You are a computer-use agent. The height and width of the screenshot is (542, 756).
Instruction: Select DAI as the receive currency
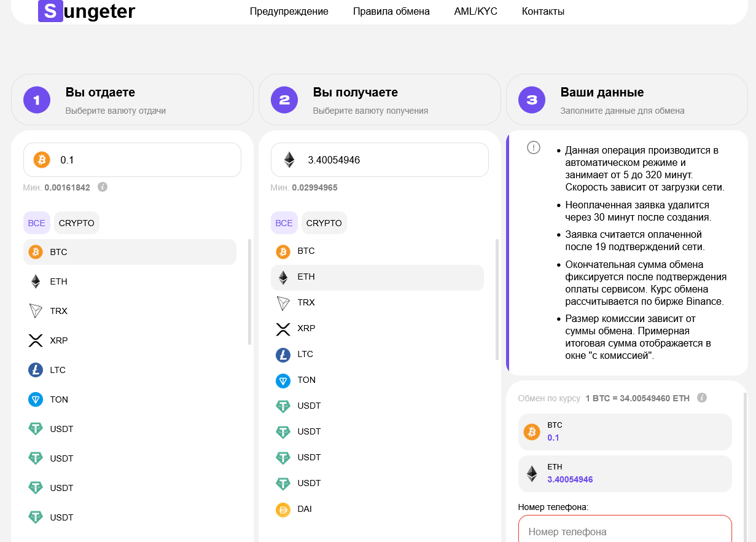[x=305, y=509]
